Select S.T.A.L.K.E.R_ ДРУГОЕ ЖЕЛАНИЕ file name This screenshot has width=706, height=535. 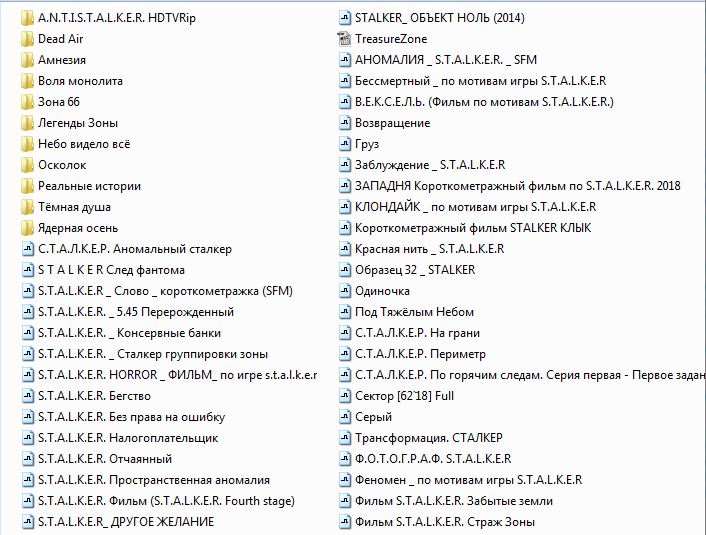(x=126, y=522)
